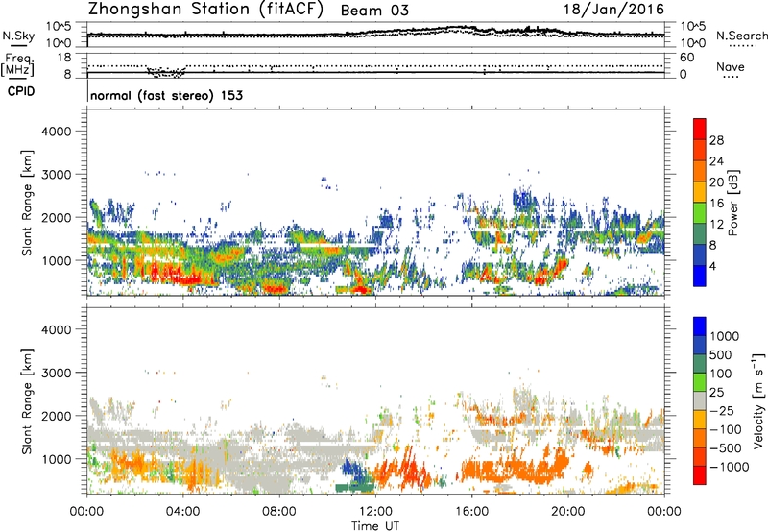Click the left '10^5' noise axis tick
Screen dimensions: 768x532
coord(60,26)
